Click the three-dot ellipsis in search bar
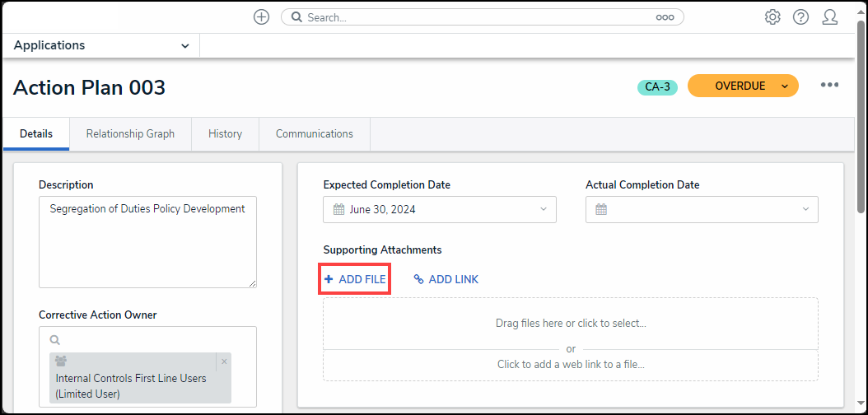 pos(665,17)
